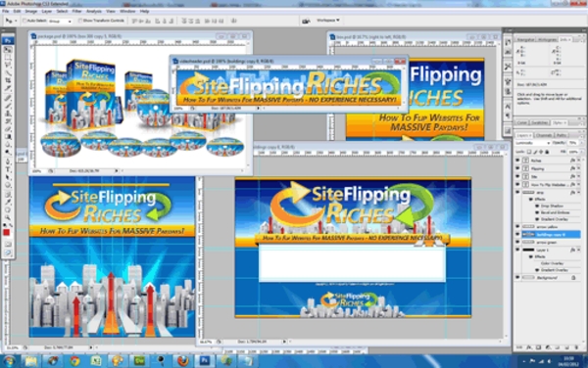588x368 pixels.
Task: Enable Show Transform Controls checkbox
Action: click(x=80, y=21)
